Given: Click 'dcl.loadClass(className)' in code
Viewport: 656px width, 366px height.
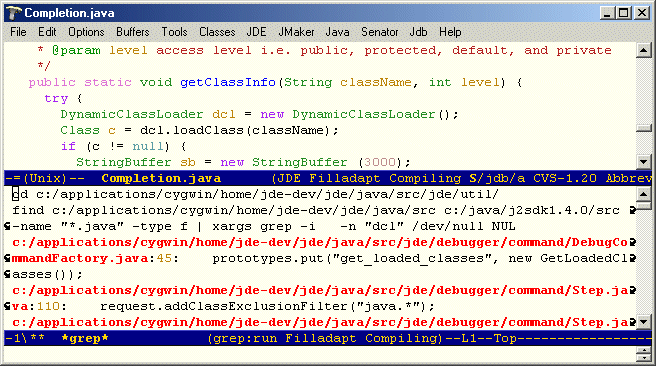Looking at the screenshot, I should point(236,131).
